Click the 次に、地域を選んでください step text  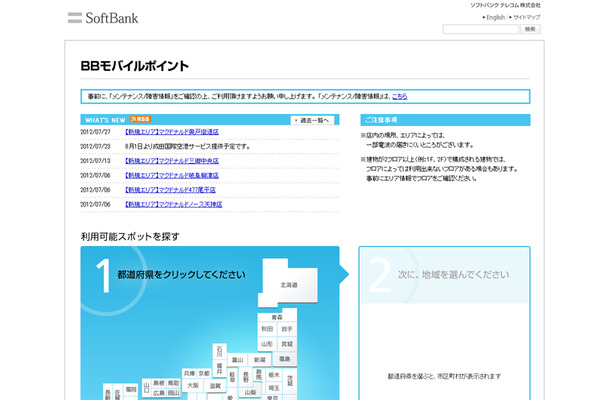(453, 274)
